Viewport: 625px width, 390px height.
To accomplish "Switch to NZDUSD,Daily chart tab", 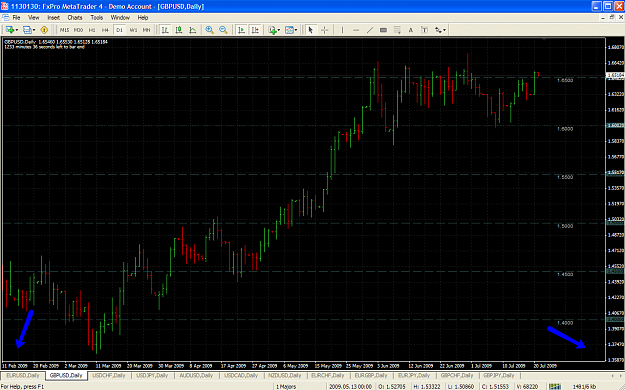I will [285, 376].
